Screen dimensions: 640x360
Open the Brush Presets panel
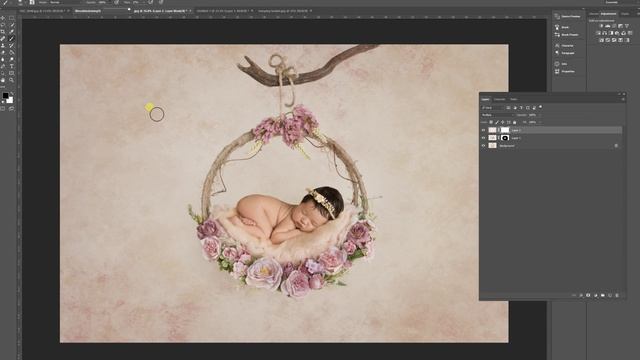(566, 35)
